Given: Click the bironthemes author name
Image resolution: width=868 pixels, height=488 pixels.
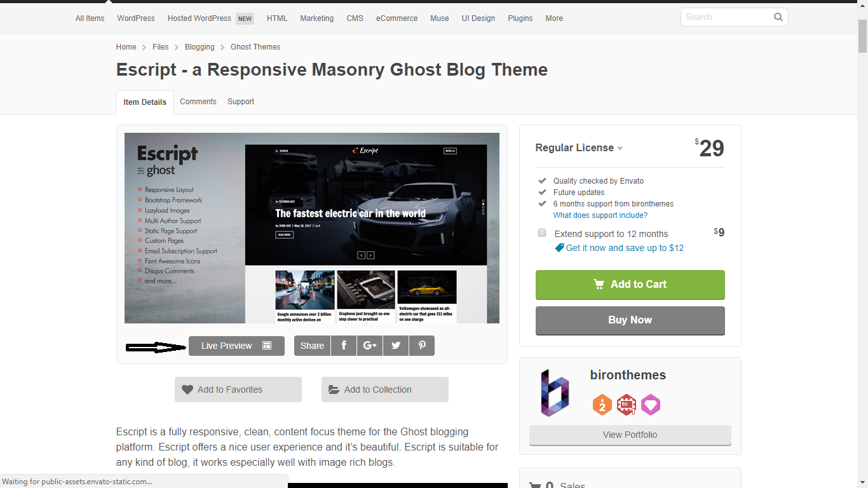Looking at the screenshot, I should [628, 375].
